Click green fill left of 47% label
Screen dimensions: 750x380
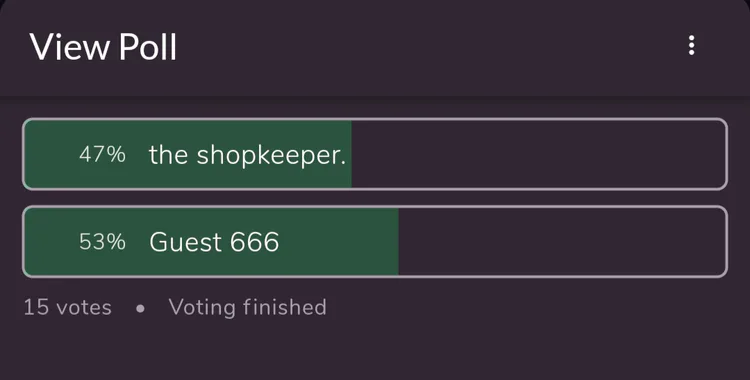click(51, 154)
